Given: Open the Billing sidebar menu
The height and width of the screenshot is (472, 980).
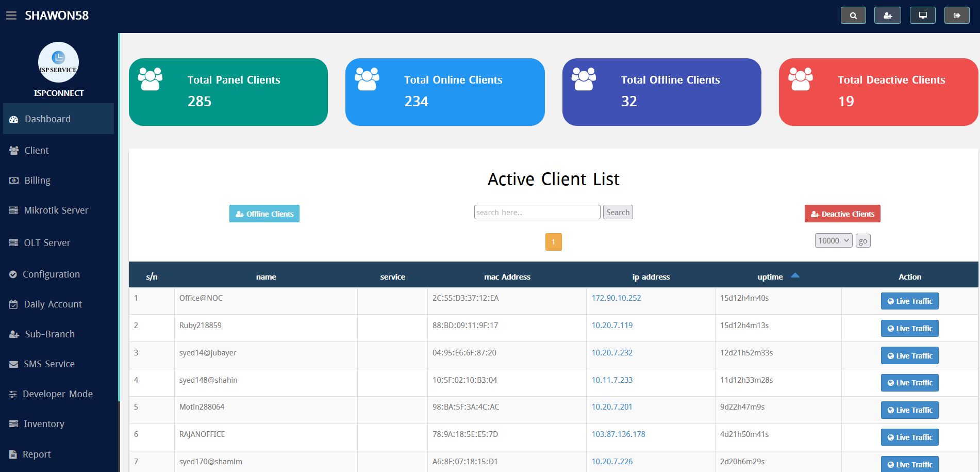Looking at the screenshot, I should (58, 180).
